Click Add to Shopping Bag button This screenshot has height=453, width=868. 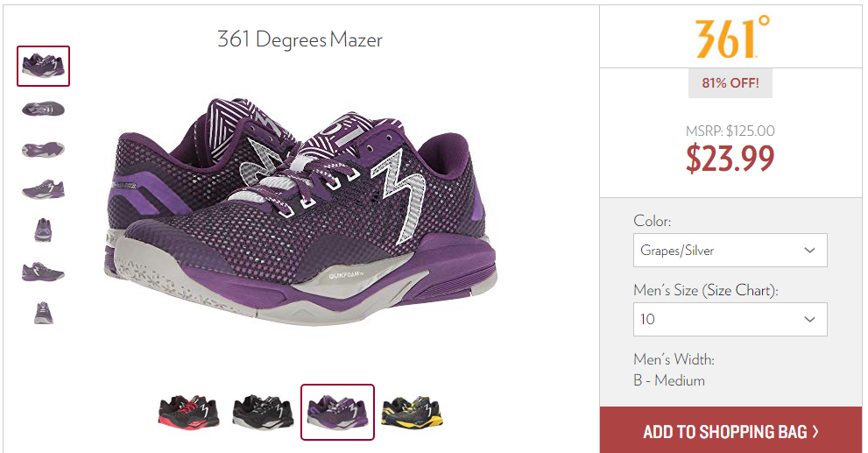coord(730,431)
